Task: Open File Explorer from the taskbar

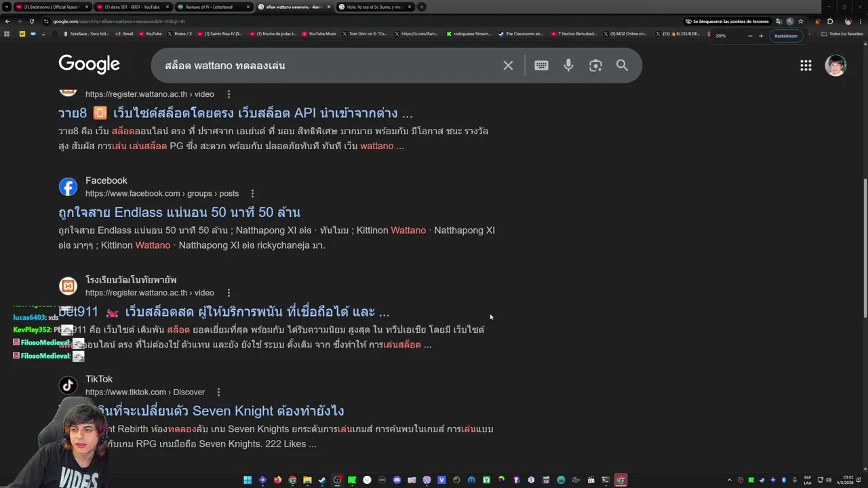Action: [307, 480]
